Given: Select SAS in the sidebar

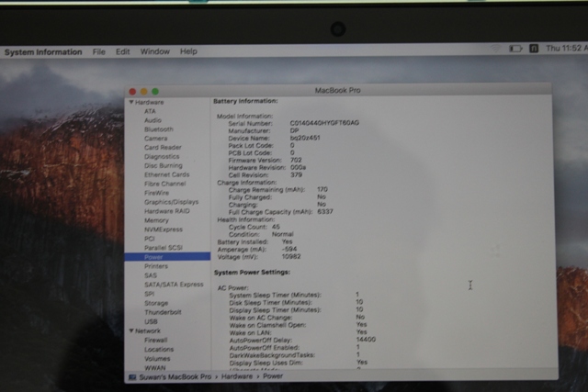Looking at the screenshot, I should click(x=151, y=275).
